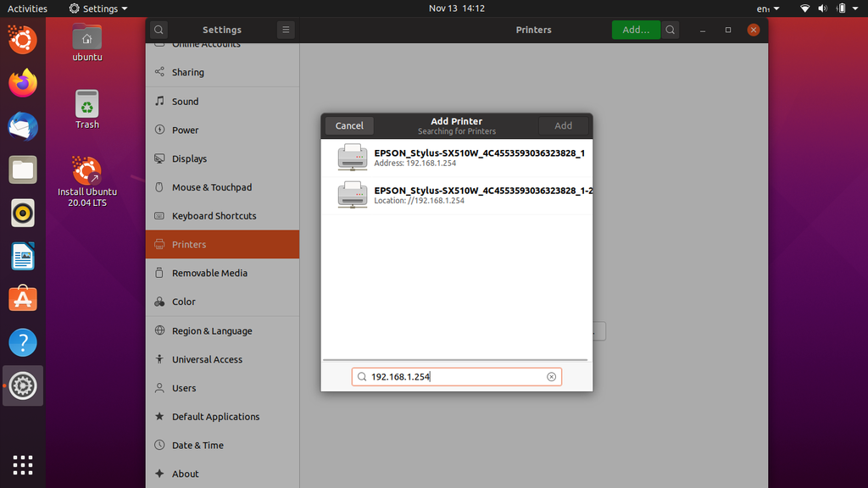Click the magnifier icon inside the search field
868x488 pixels.
click(362, 377)
